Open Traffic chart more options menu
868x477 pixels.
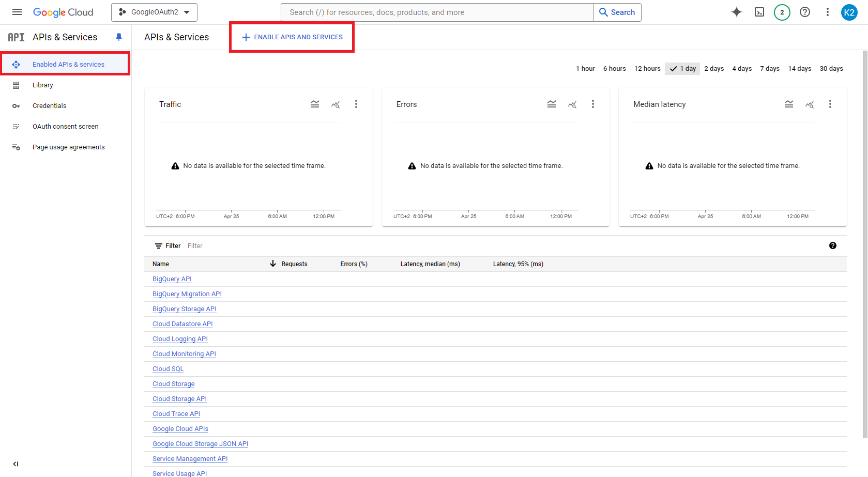[356, 104]
